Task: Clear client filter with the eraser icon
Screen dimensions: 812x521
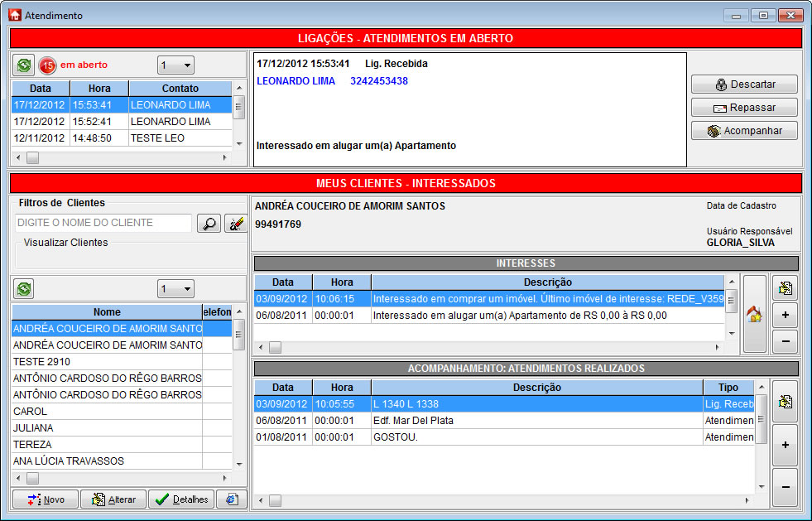Action: pyautogui.click(x=236, y=223)
